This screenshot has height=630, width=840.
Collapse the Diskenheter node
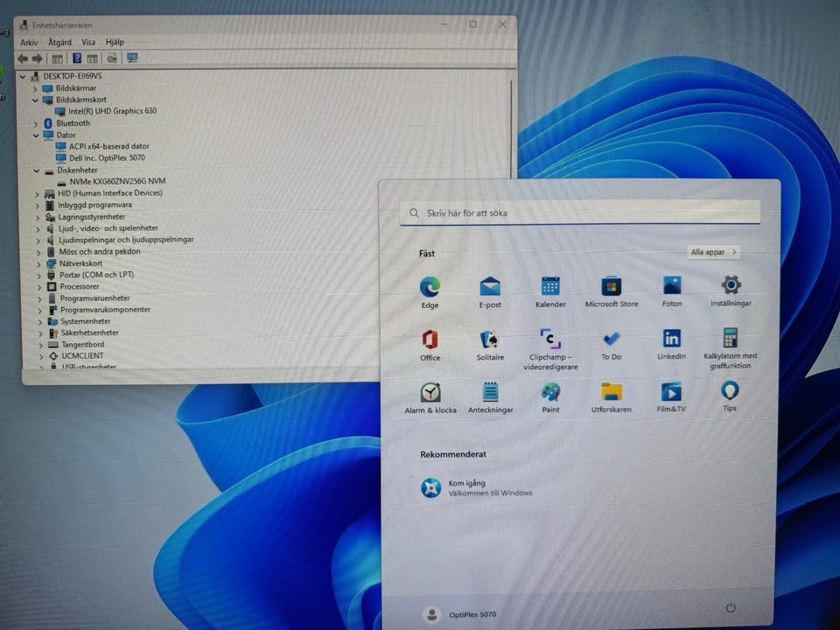coord(37,171)
